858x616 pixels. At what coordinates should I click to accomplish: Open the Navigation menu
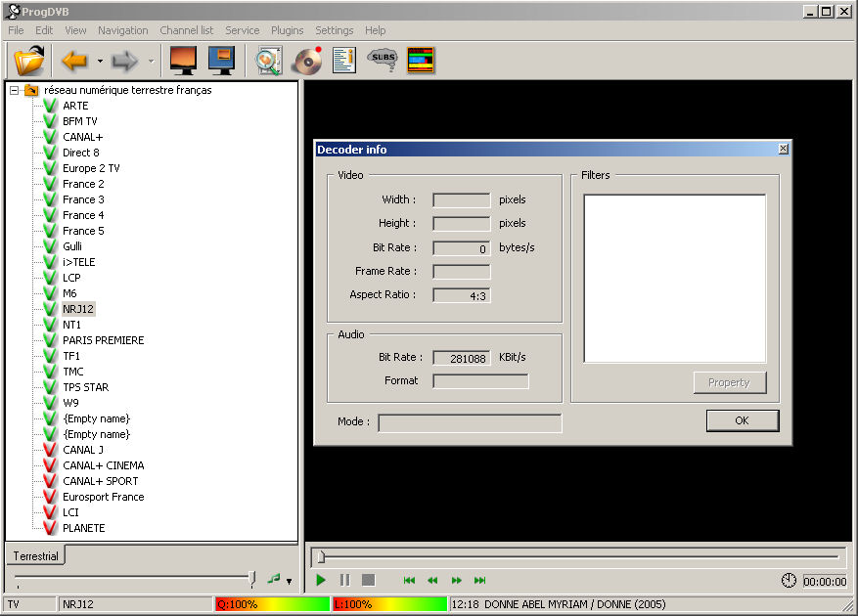click(x=123, y=30)
